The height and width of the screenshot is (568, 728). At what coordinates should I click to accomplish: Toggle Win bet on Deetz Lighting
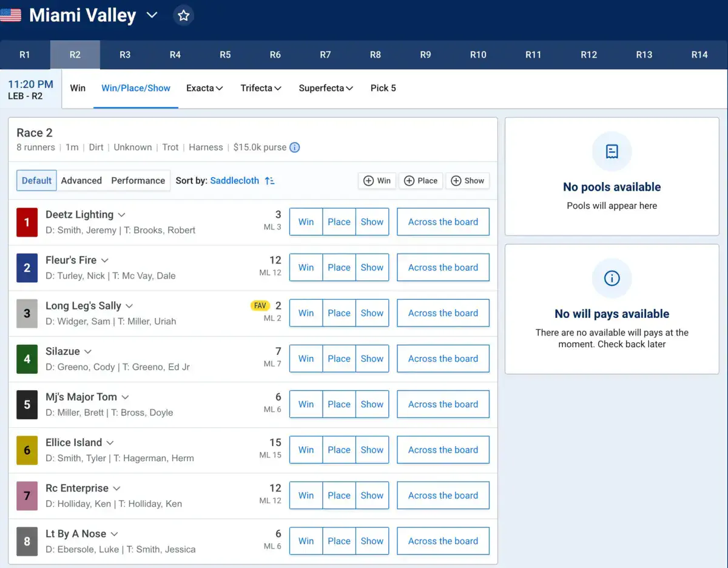point(306,222)
